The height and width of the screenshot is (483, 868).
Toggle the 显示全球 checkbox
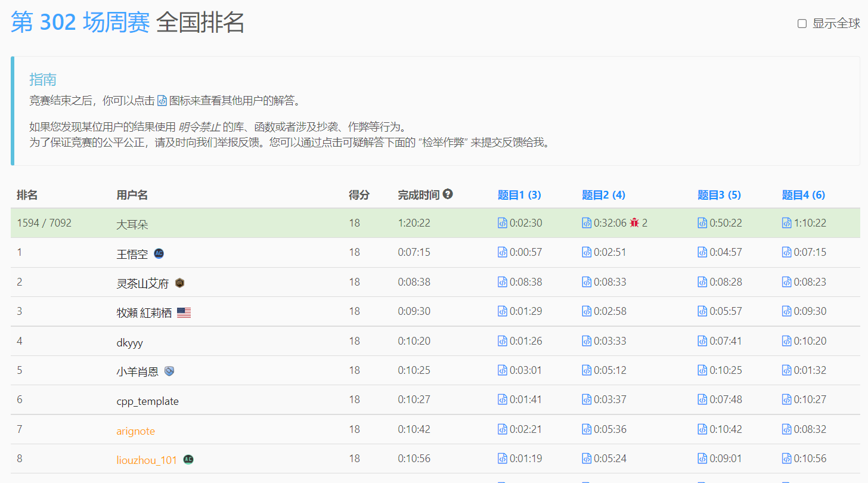pyautogui.click(x=802, y=24)
